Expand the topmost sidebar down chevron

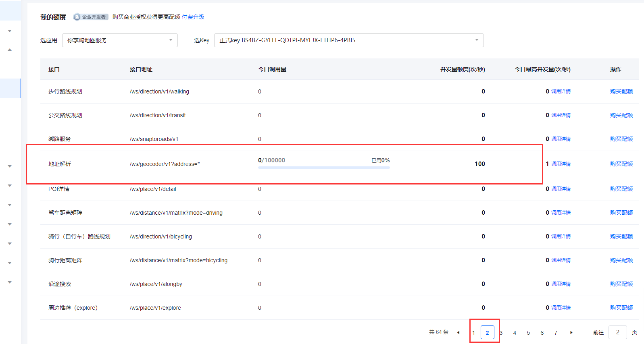tap(10, 31)
